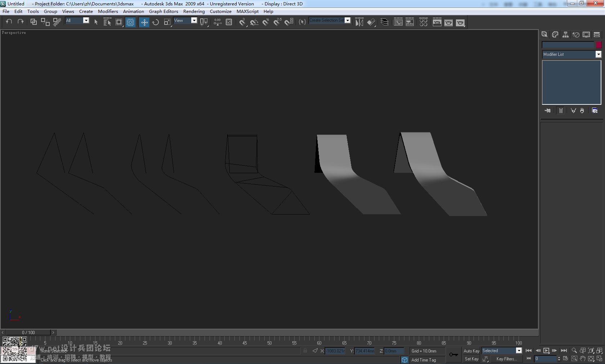
Task: Choose the Rectangular Selection Region tool
Action: [x=119, y=22]
